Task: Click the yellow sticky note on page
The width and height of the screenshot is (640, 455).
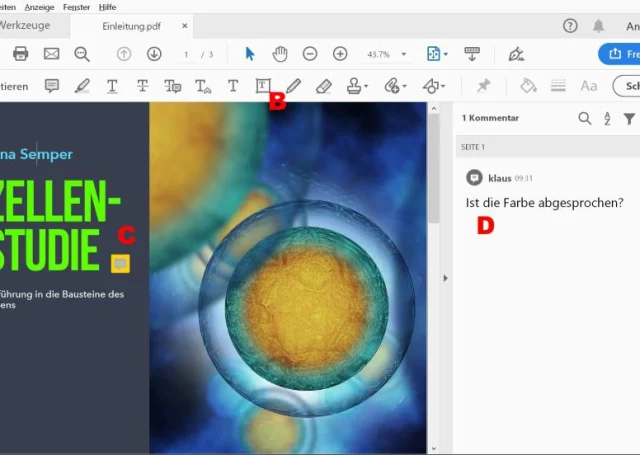Action: tap(120, 263)
